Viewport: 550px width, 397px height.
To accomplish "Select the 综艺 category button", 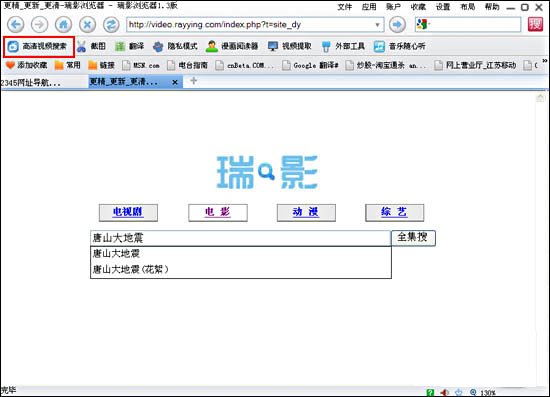I will click(394, 213).
